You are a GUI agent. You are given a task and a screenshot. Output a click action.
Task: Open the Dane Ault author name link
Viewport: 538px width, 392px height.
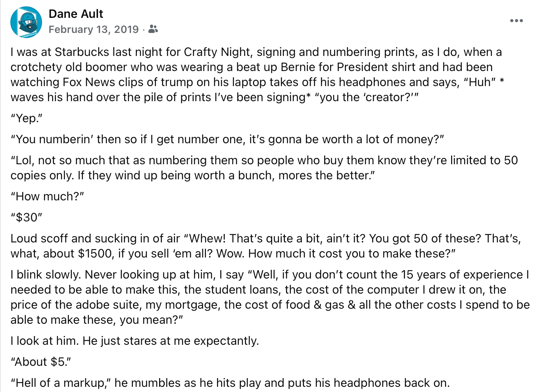pos(76,14)
